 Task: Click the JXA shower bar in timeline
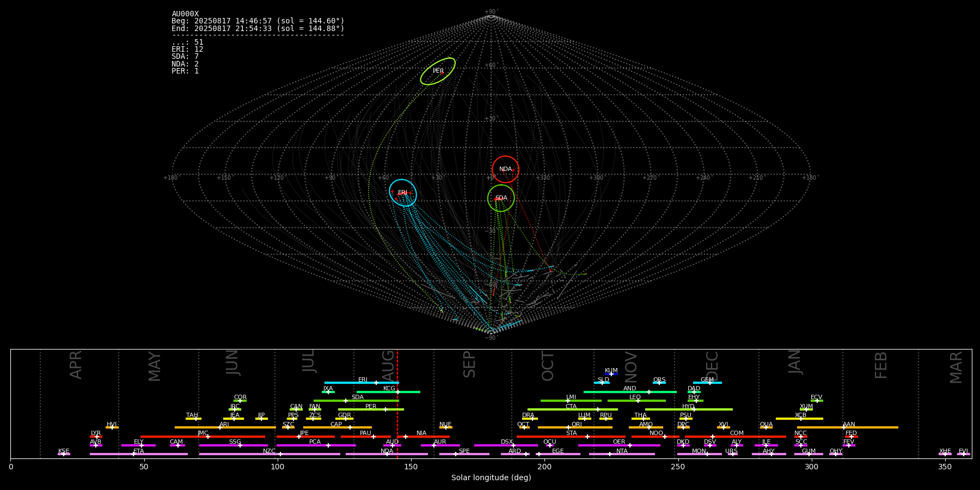[x=328, y=392]
